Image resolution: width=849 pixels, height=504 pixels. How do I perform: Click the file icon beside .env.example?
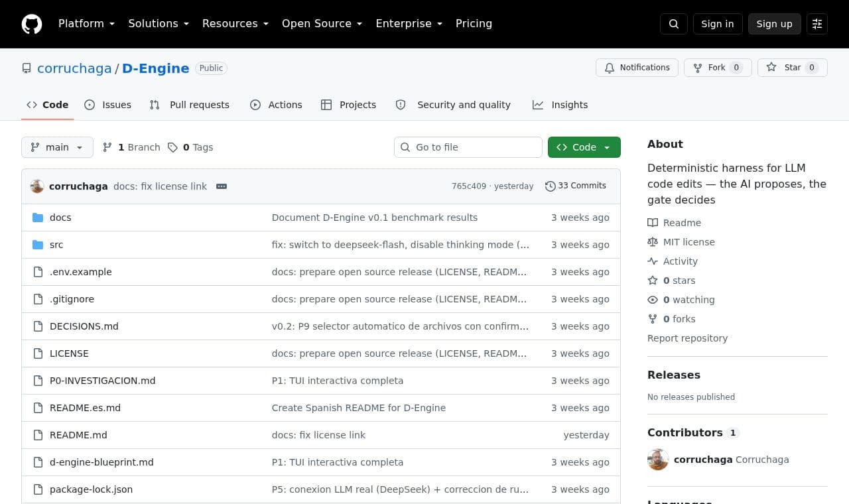click(38, 272)
